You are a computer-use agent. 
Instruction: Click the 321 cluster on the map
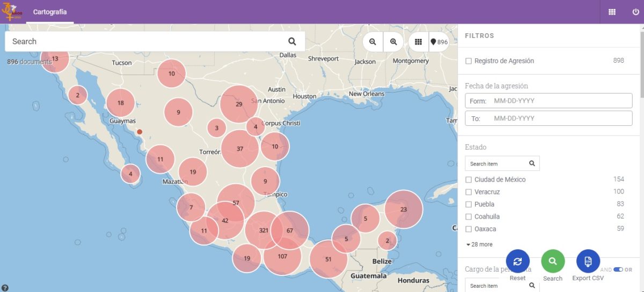point(263,230)
